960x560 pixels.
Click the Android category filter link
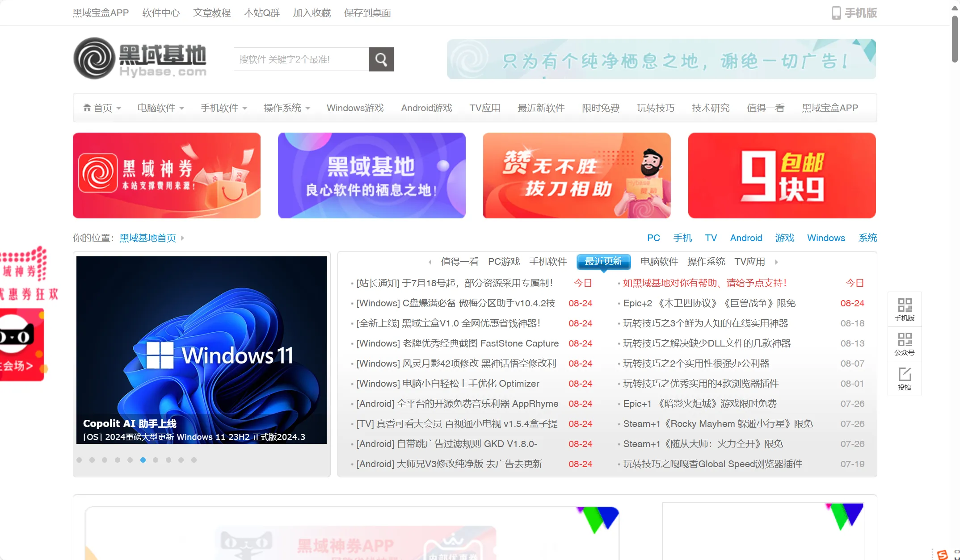pos(746,238)
